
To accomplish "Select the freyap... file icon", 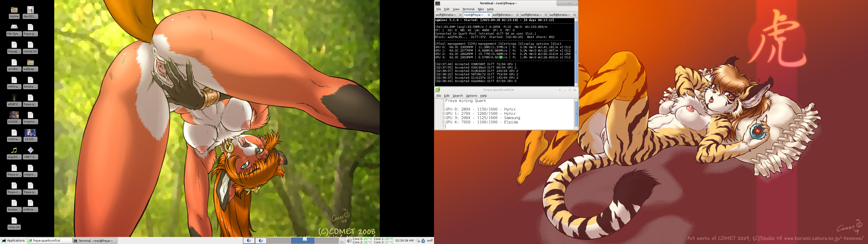I will 14,47.
